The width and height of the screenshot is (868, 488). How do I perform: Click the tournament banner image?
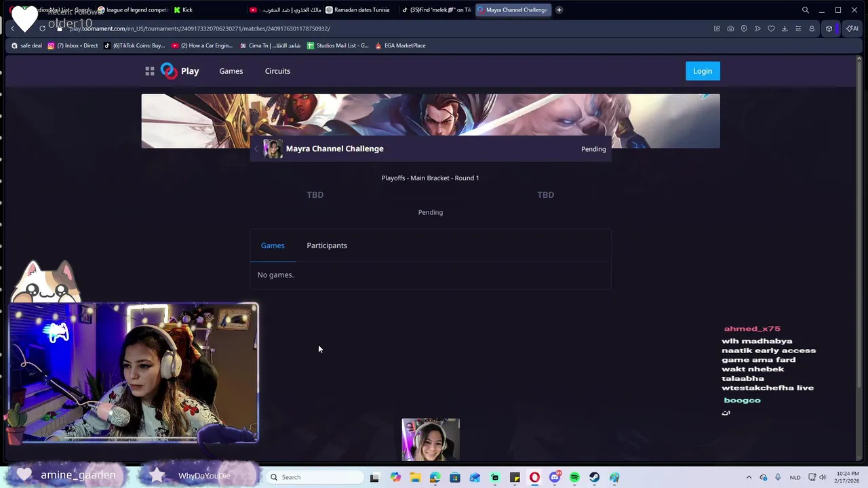tap(431, 121)
